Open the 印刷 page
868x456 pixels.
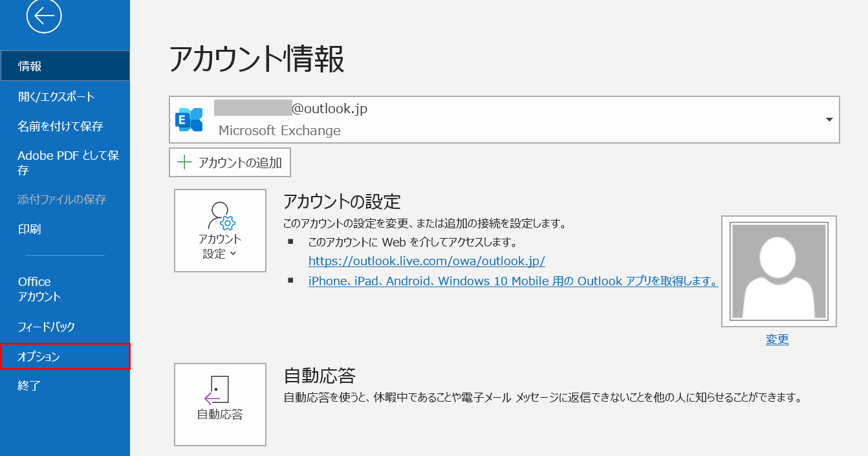pos(29,229)
